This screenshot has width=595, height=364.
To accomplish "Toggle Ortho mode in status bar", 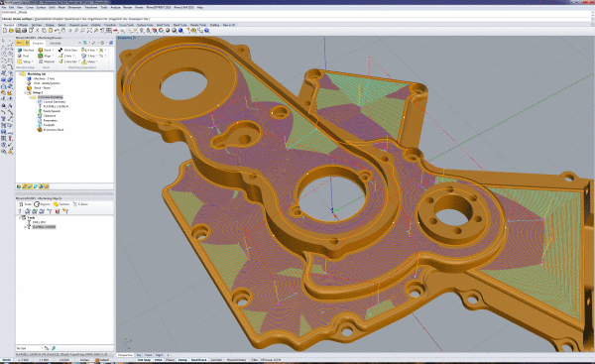I will (x=159, y=360).
